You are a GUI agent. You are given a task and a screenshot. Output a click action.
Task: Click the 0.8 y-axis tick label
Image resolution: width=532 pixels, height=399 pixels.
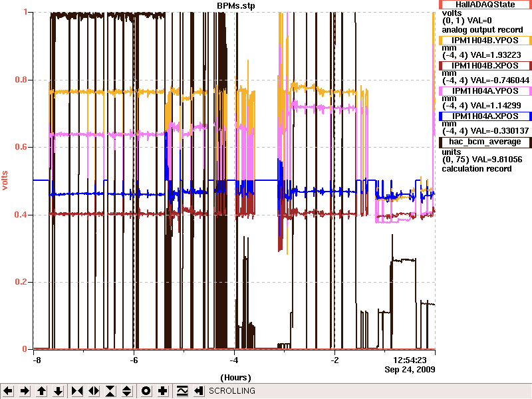[x=21, y=80]
